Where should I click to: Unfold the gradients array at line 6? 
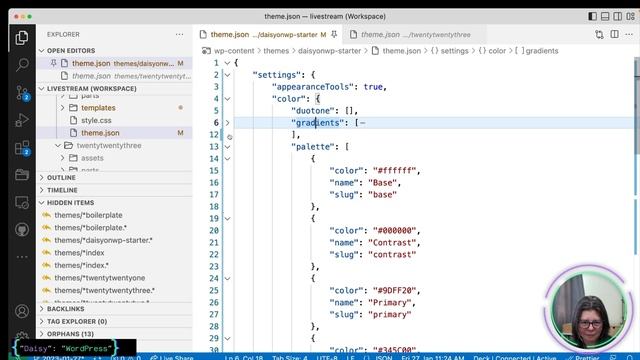[x=227, y=122]
